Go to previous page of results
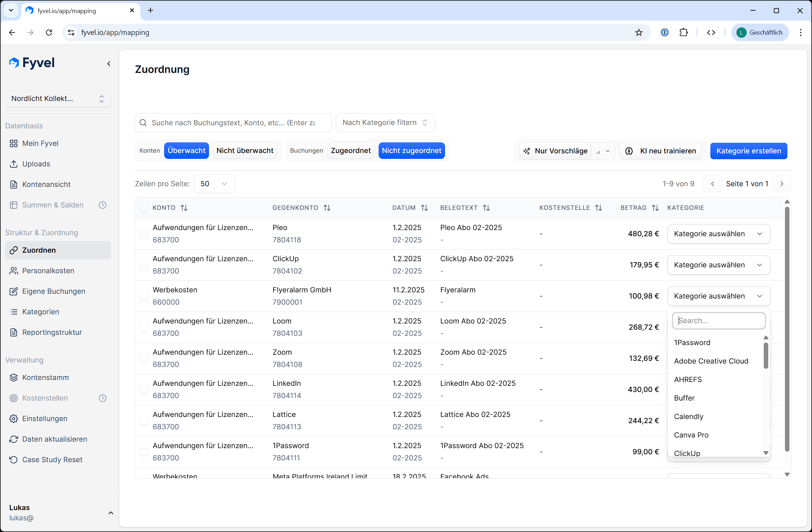The width and height of the screenshot is (812, 532). tap(712, 184)
